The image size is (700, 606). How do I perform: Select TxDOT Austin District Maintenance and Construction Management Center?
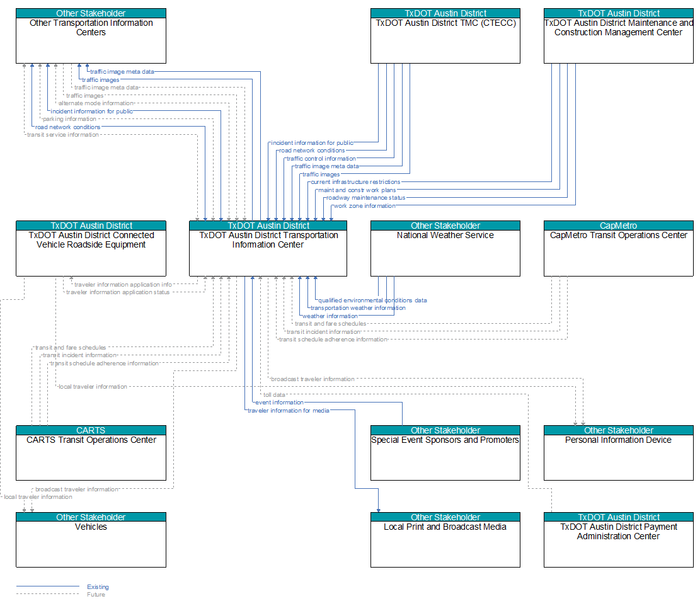[x=618, y=36]
